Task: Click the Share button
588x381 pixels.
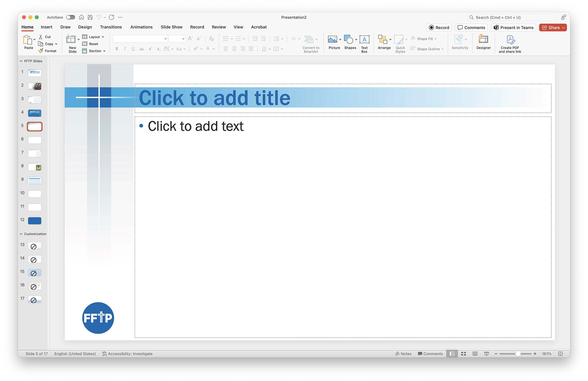Action: click(551, 28)
